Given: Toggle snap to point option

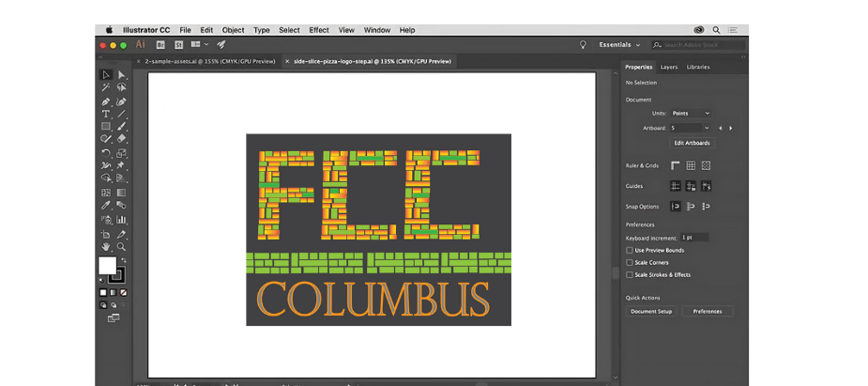Looking at the screenshot, I should pos(676,206).
